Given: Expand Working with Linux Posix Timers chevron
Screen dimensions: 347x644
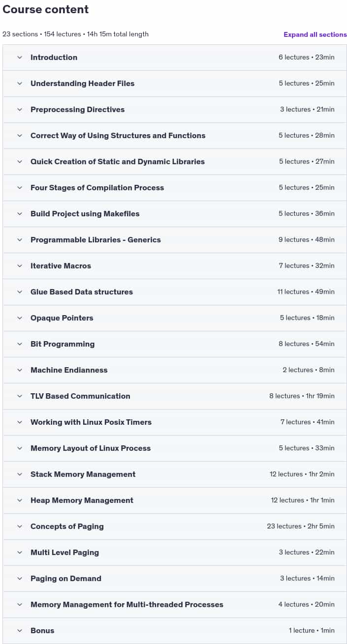Looking at the screenshot, I should pos(20,422).
